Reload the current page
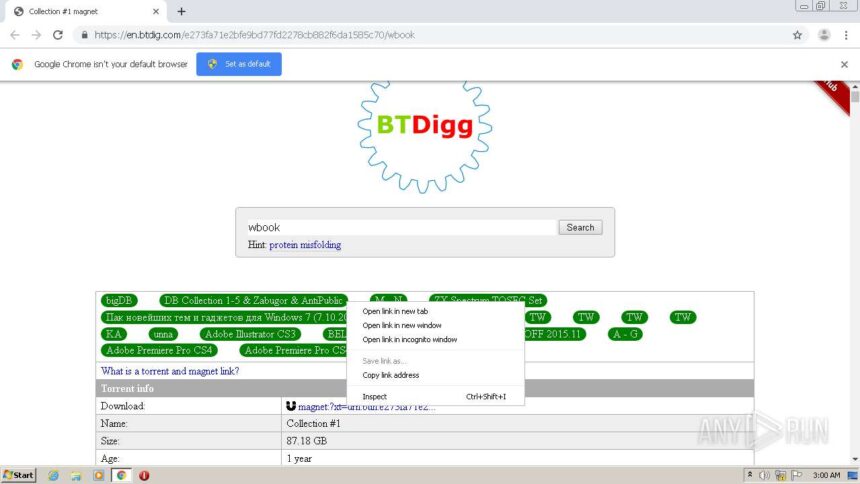The image size is (860, 484). click(x=58, y=34)
